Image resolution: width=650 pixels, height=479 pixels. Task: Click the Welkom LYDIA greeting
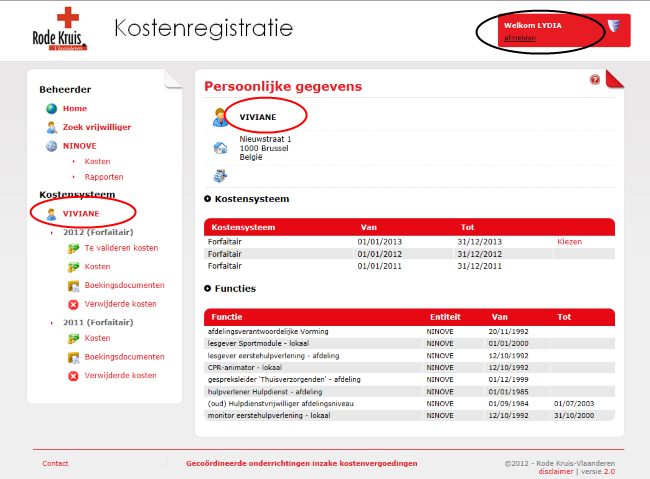coord(533,25)
